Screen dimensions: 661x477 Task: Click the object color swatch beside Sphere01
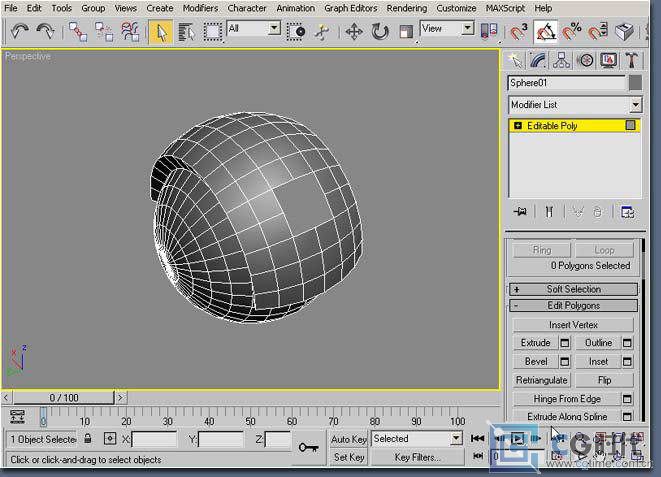click(x=635, y=83)
